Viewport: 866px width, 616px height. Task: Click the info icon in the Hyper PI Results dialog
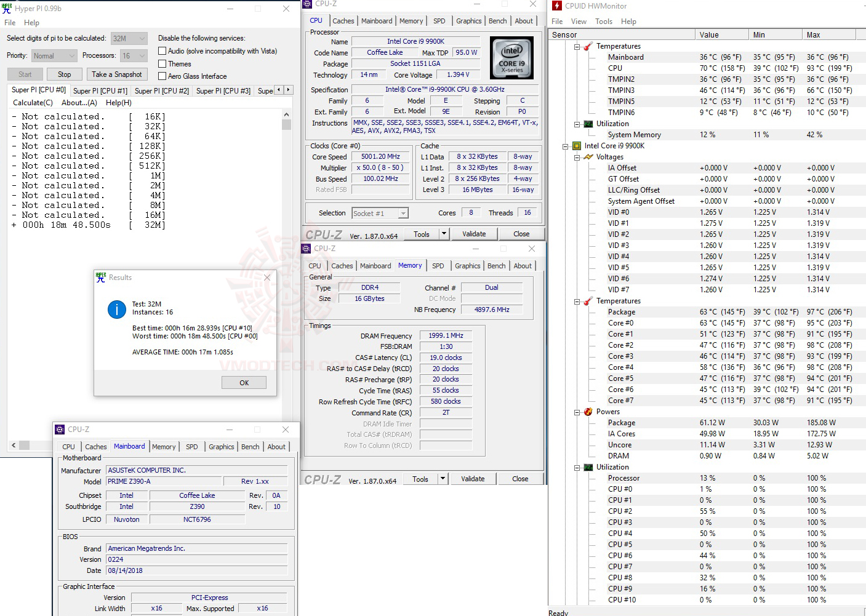[116, 310]
